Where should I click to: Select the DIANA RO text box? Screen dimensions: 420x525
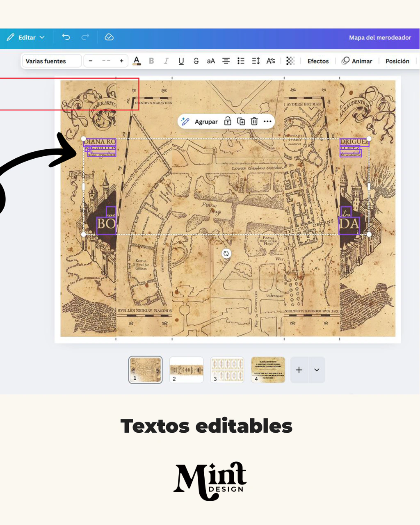(100, 142)
